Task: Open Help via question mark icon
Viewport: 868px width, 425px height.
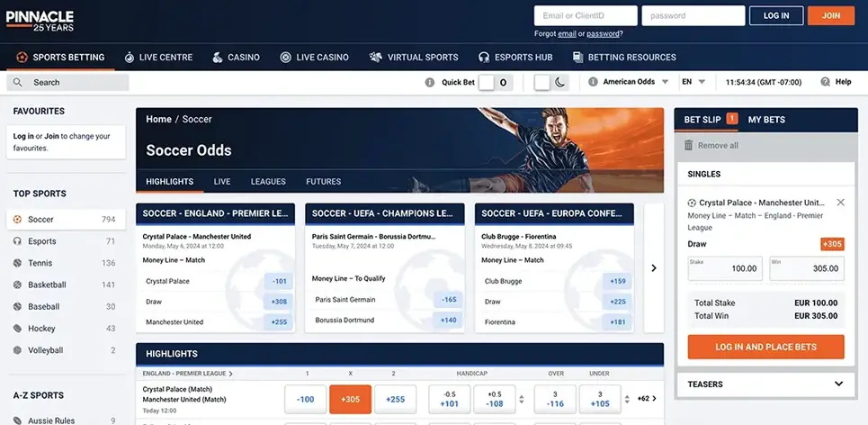Action: (826, 82)
